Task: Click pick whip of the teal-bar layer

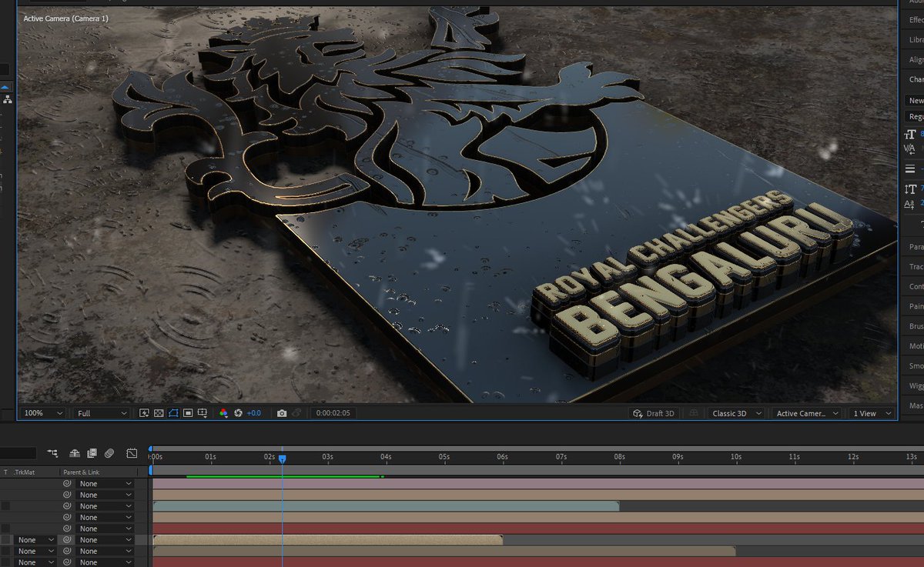Action: (68, 506)
